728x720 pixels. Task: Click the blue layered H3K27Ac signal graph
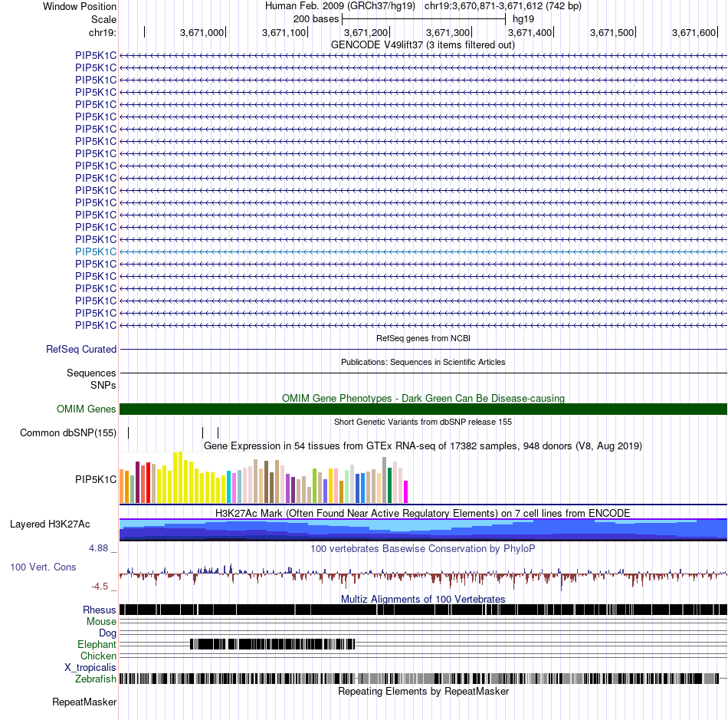424,530
